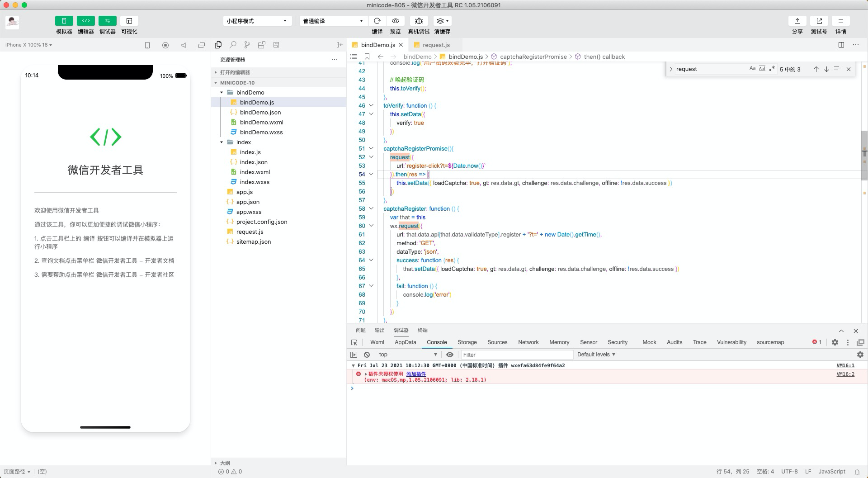
Task: Open project.config.json file
Action: [262, 222]
